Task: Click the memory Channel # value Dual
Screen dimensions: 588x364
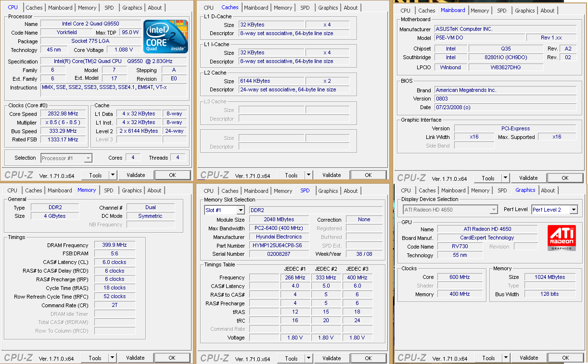Action: (x=151, y=208)
